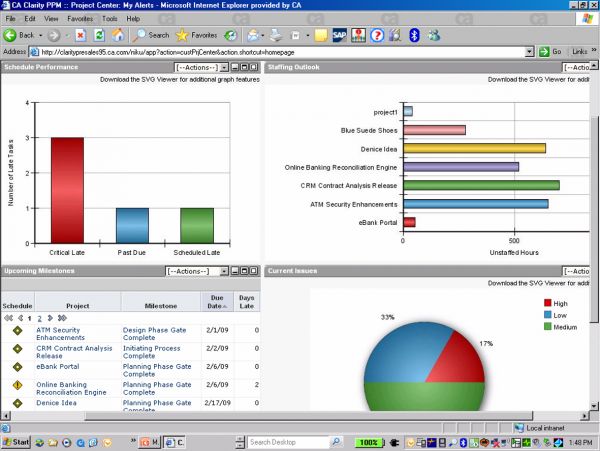Open Online Banking Reconciliation Engine link
Viewport: 600px width, 451px height.
click(71, 388)
